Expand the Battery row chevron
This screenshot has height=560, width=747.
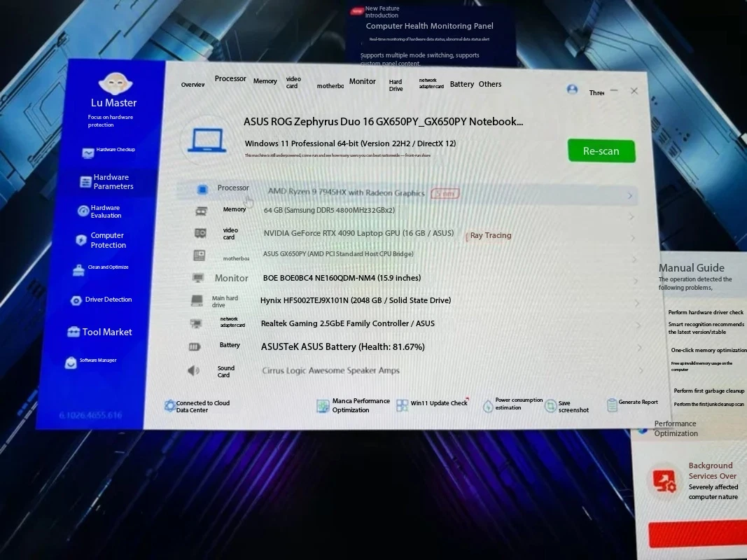pos(640,348)
